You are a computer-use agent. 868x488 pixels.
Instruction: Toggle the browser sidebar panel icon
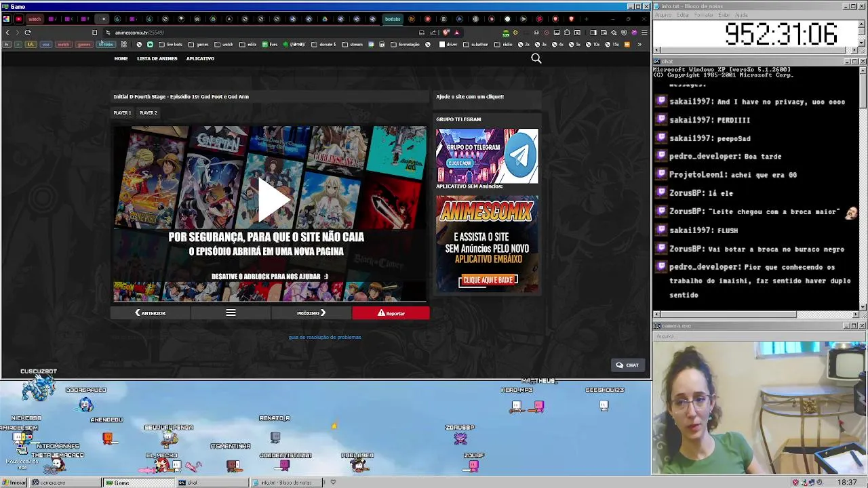point(593,33)
